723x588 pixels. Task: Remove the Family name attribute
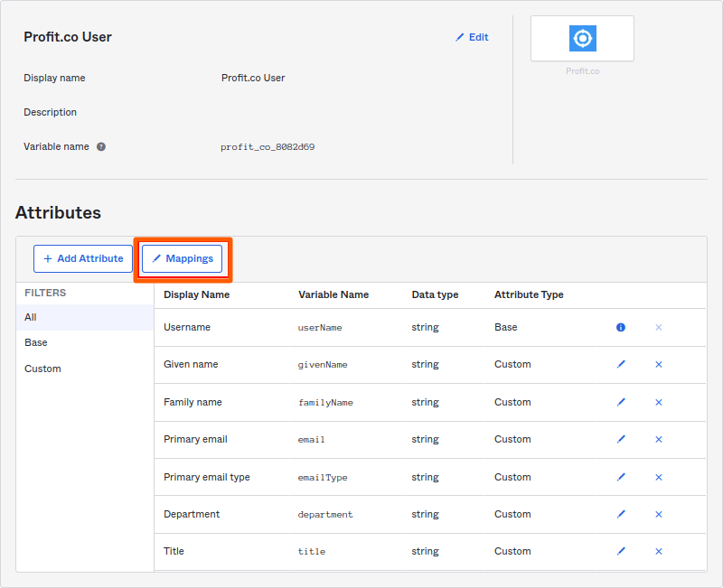coord(658,402)
